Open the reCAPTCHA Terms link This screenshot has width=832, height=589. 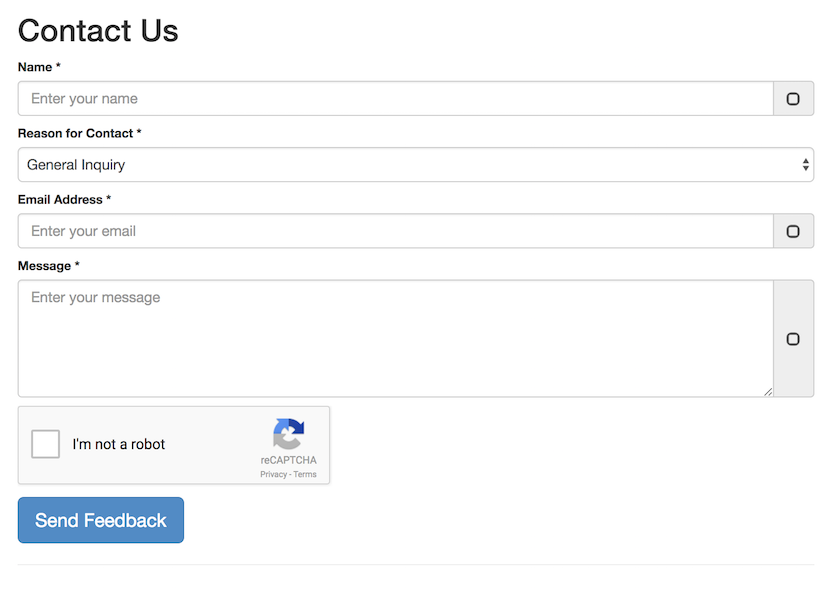point(303,474)
